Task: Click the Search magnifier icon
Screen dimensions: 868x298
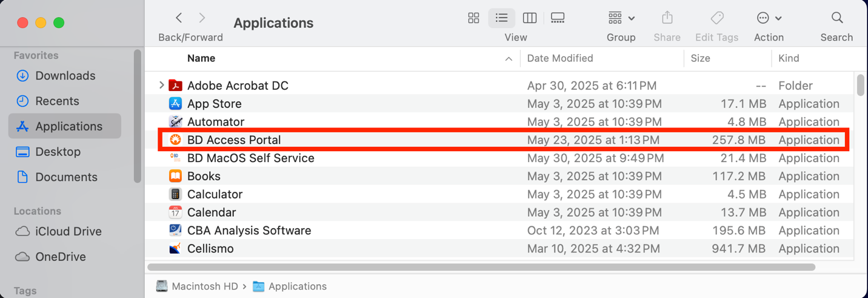Action: pyautogui.click(x=836, y=18)
